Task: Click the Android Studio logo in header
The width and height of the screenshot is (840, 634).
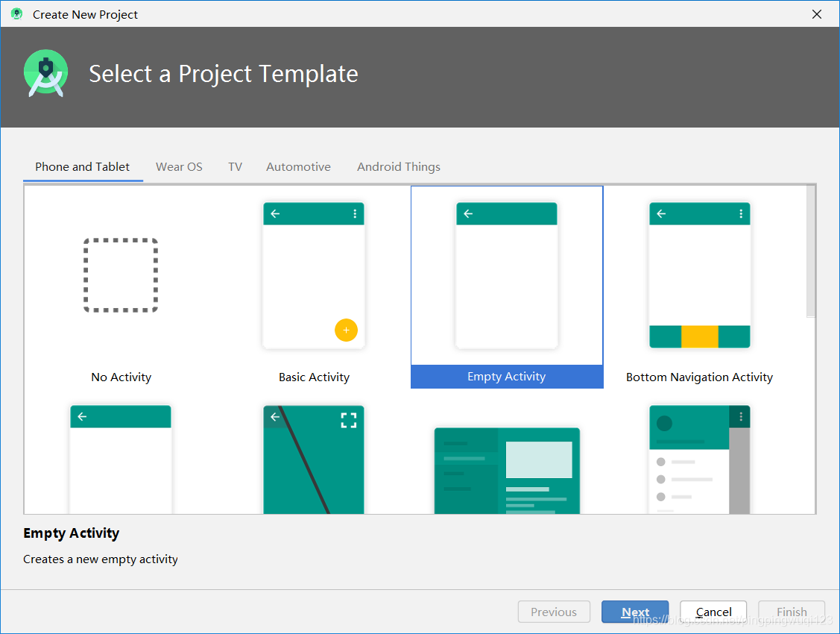Action: coord(46,73)
